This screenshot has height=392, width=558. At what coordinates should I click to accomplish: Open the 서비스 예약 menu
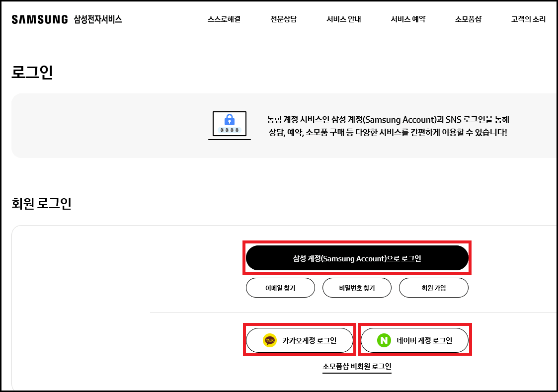(408, 19)
